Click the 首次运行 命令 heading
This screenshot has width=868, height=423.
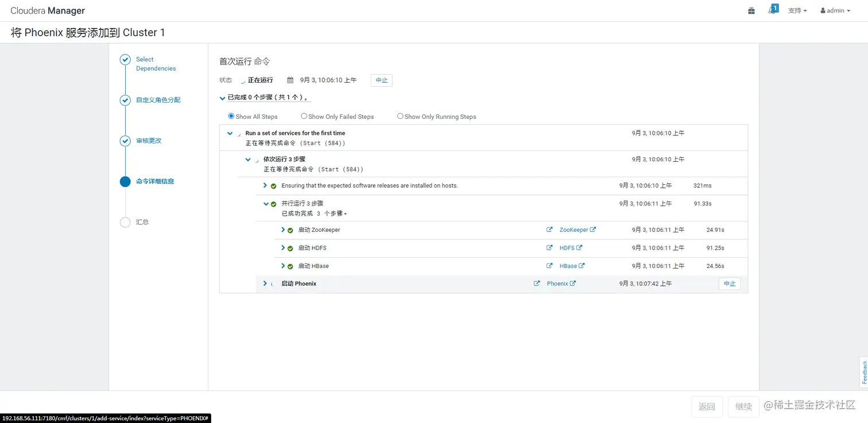pyautogui.click(x=245, y=61)
